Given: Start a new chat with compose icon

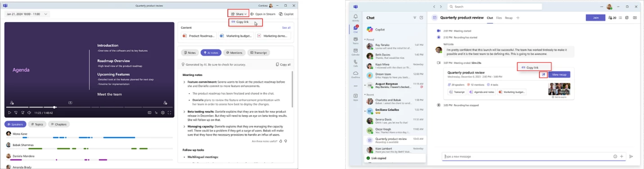Looking at the screenshot, I should point(422,18).
